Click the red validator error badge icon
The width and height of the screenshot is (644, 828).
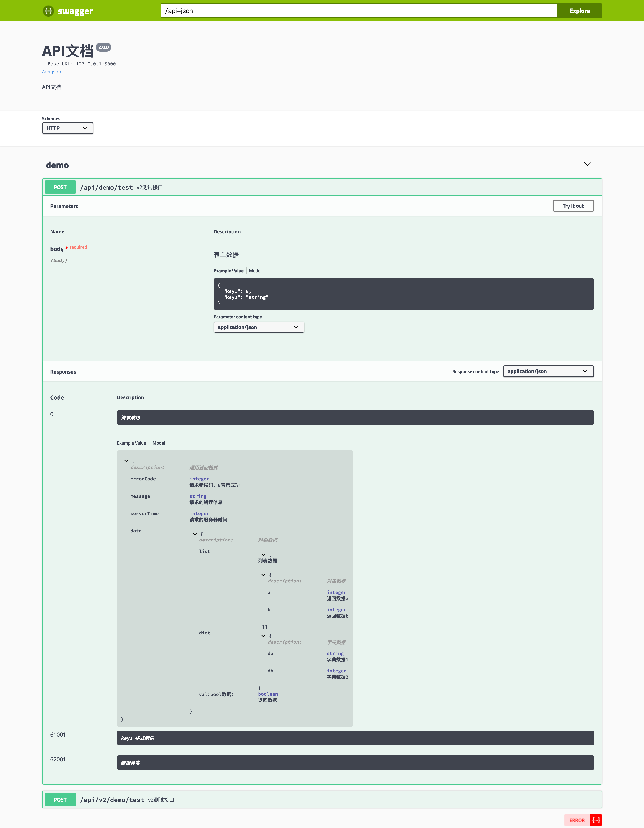(x=596, y=820)
